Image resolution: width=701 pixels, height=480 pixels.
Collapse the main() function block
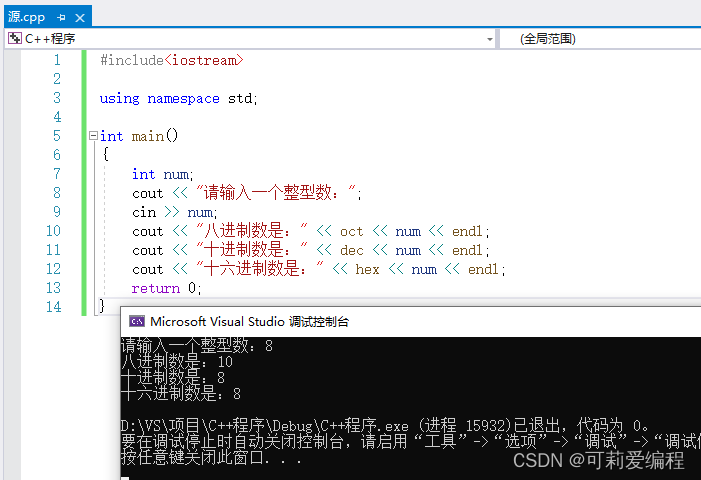pos(93,135)
